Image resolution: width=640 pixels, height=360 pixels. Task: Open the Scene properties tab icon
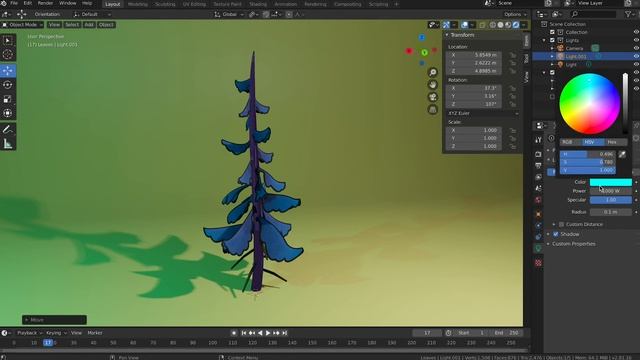(538, 189)
